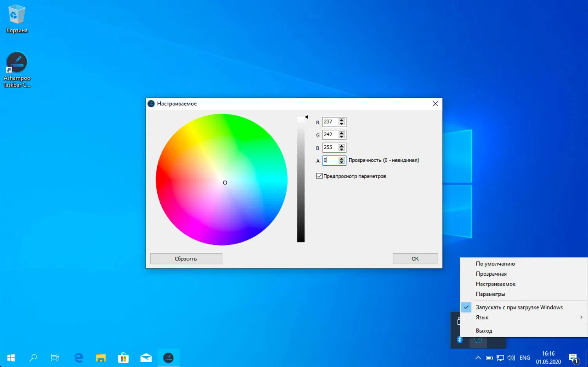Launch Microsoft Edge from the taskbar
Viewport: 588px width, 367px height.
[78, 358]
